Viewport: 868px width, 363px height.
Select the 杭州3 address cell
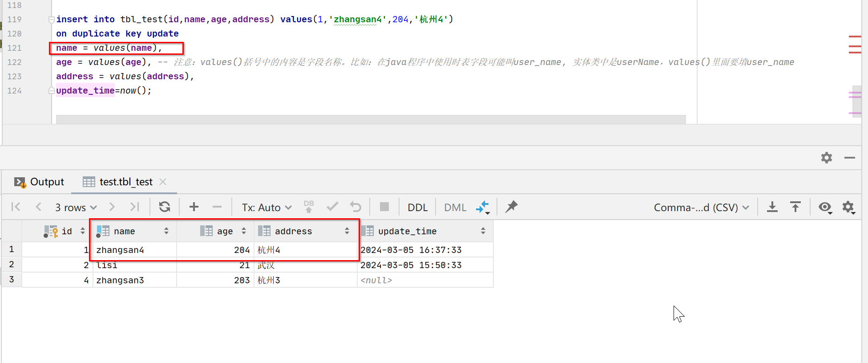coord(305,280)
